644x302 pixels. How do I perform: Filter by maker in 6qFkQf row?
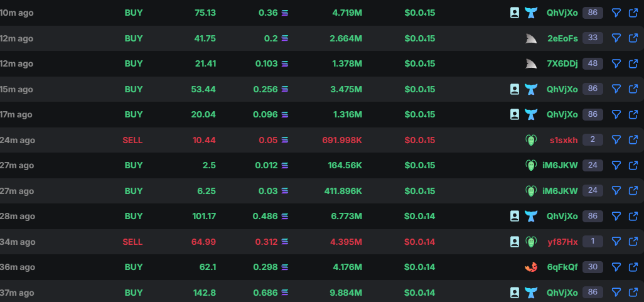click(616, 267)
